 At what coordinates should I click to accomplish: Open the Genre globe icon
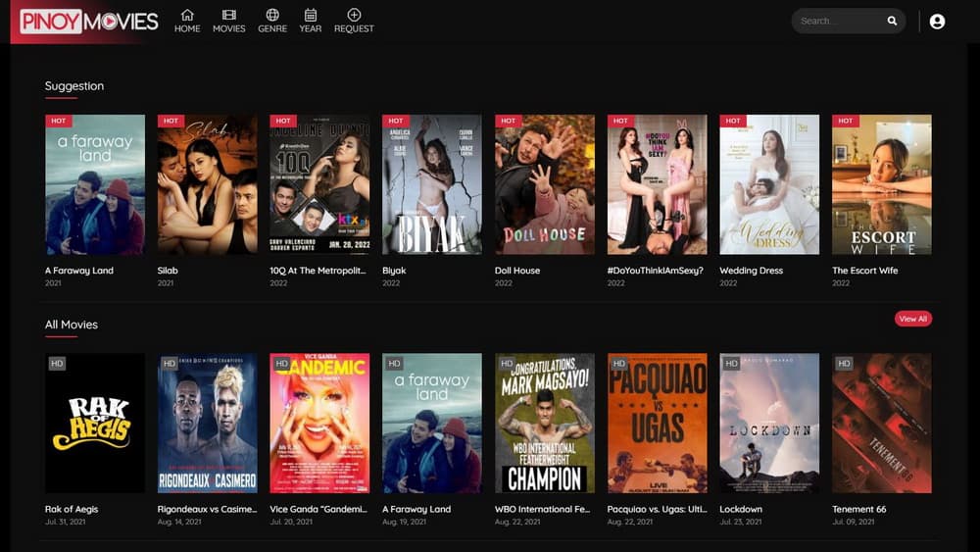click(x=272, y=16)
